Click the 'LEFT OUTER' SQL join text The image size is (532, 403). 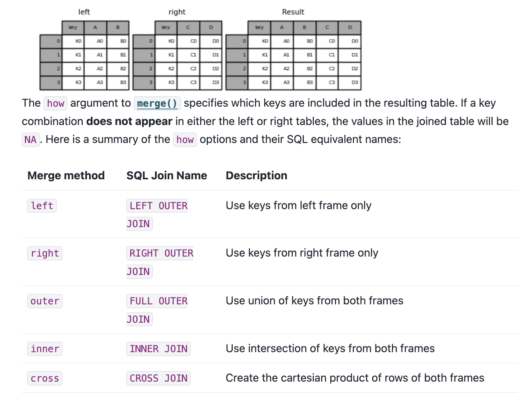[158, 206]
